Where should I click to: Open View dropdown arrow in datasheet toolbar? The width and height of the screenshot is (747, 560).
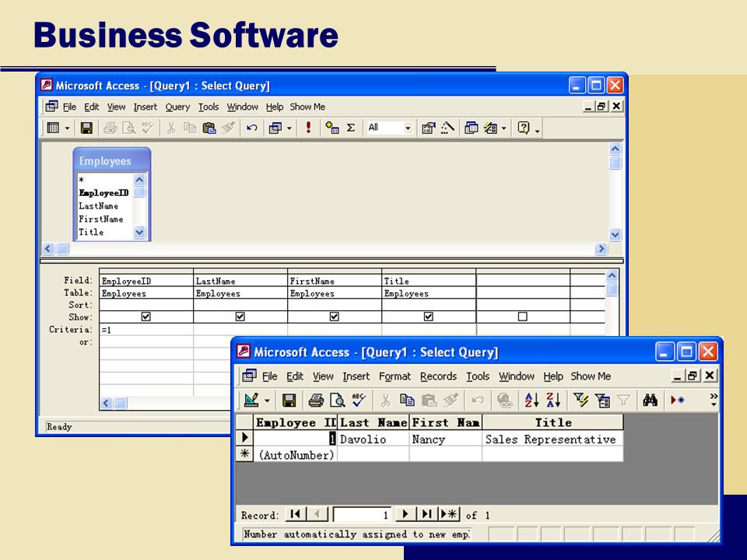(267, 401)
